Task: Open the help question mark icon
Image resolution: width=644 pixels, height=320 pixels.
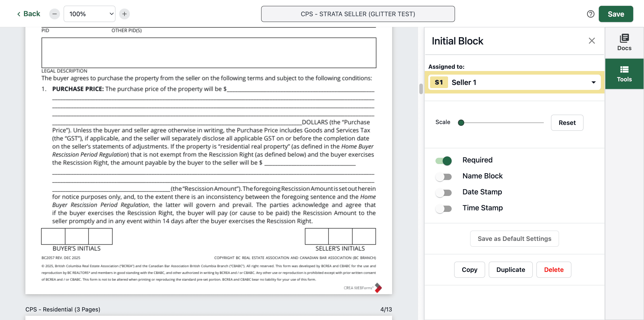Action: point(591,14)
